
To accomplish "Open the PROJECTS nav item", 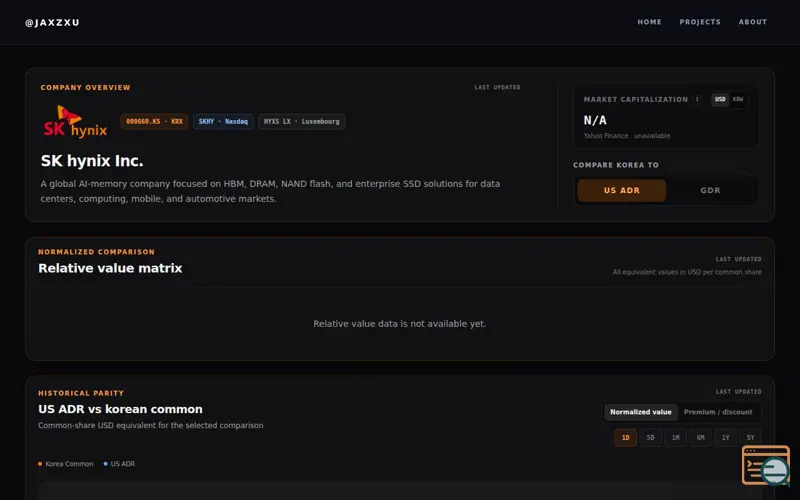I will coord(700,22).
